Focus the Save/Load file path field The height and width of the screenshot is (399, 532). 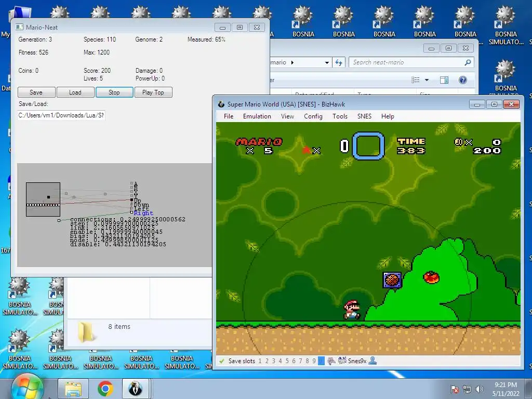coord(61,115)
